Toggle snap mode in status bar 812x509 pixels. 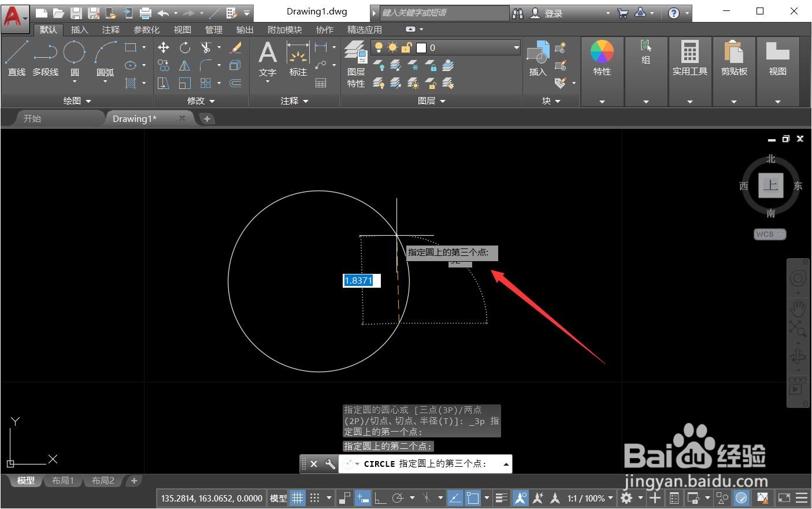315,498
